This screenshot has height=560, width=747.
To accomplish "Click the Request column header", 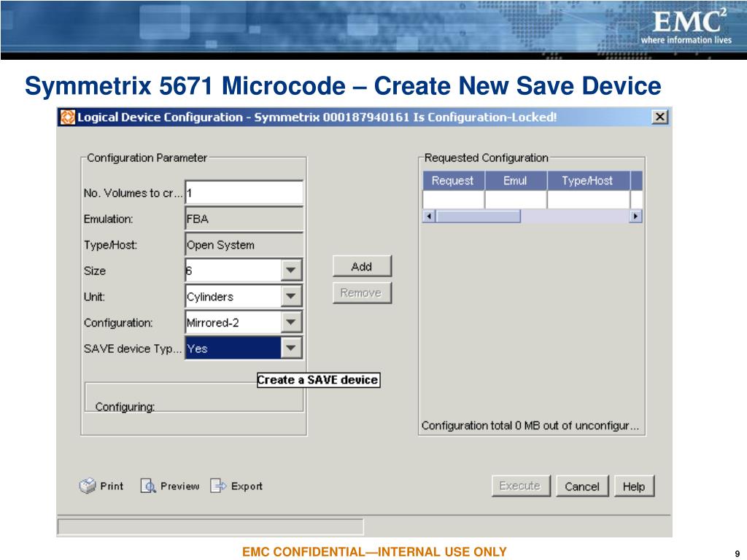I will (x=453, y=181).
